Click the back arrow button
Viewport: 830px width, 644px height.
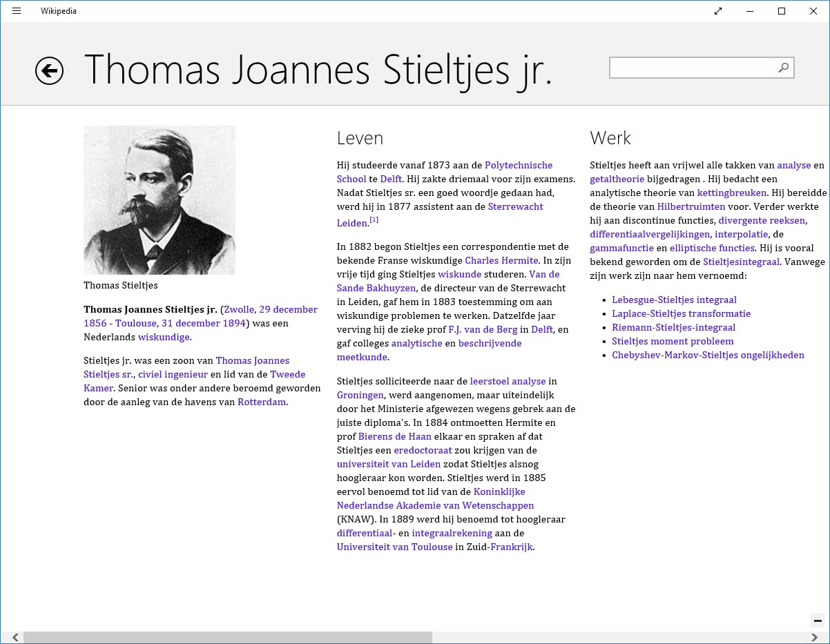(x=50, y=70)
